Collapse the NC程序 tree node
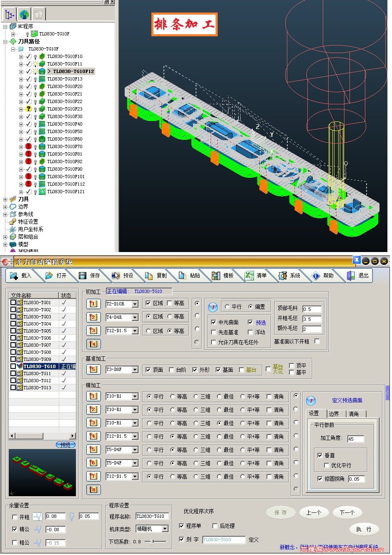The image size is (392, 555). [x=5, y=26]
